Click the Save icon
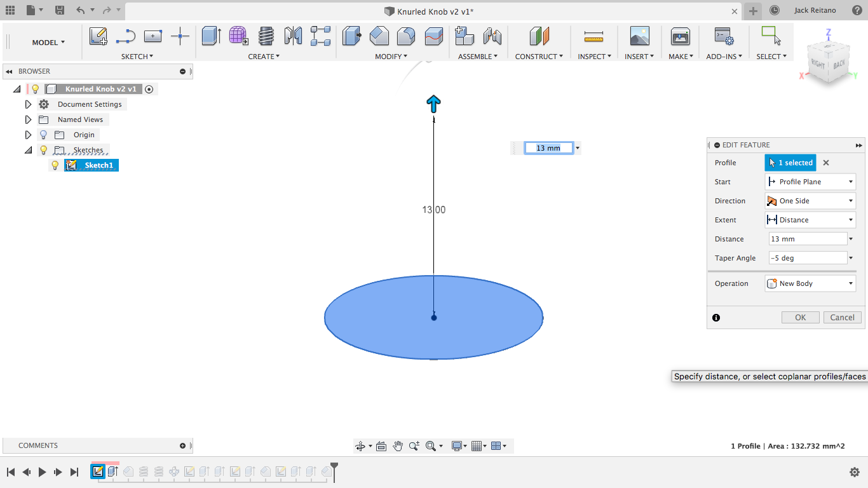This screenshot has width=868, height=488. pyautogui.click(x=59, y=10)
